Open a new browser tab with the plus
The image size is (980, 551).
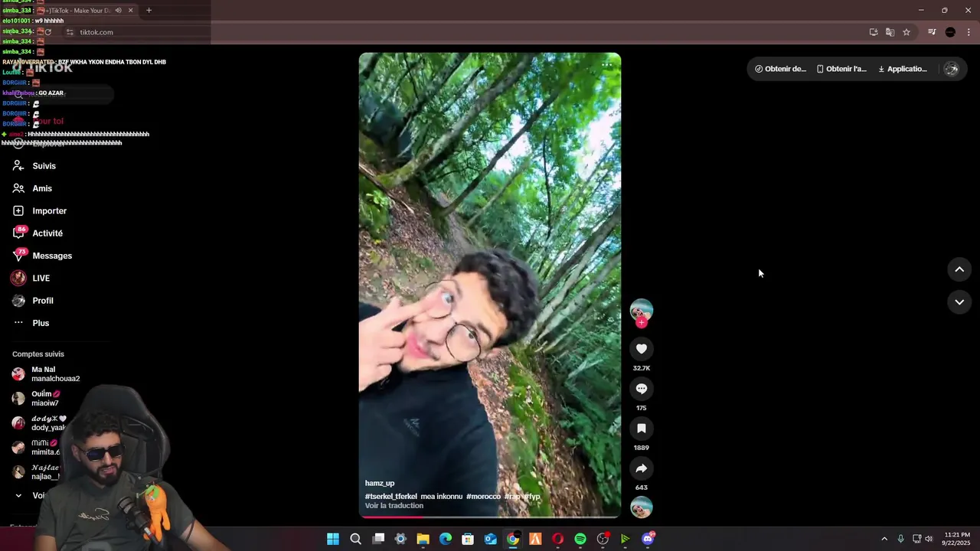[149, 11]
